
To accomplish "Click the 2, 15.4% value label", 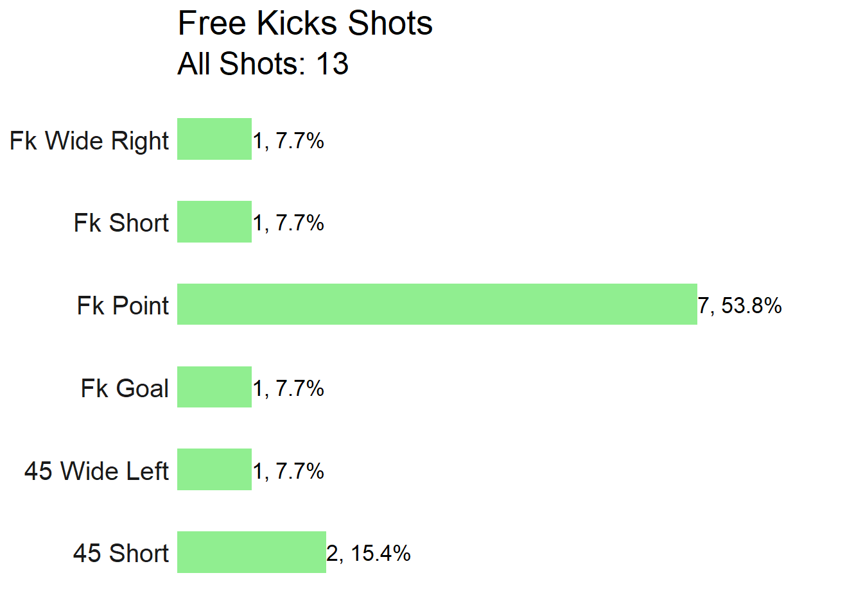I will click(x=369, y=554).
